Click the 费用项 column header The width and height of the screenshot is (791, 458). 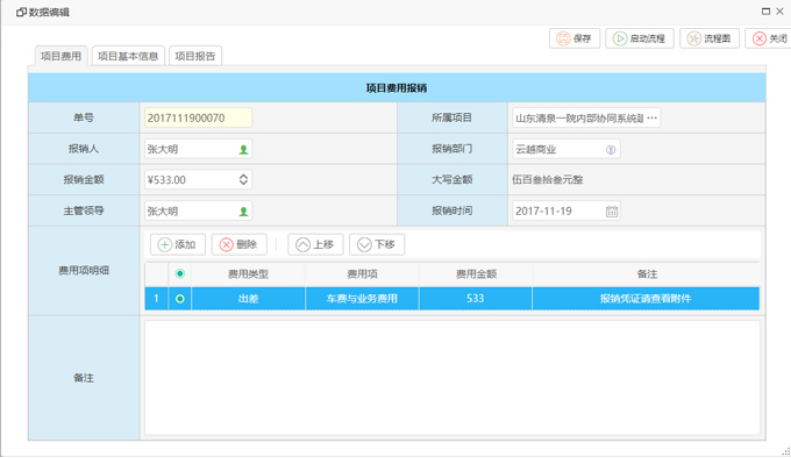point(362,274)
